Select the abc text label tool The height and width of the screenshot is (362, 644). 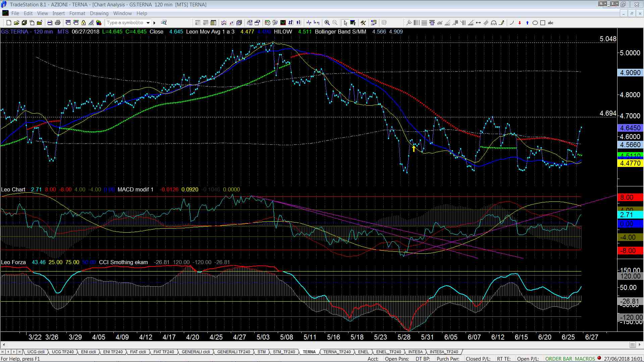[550, 23]
